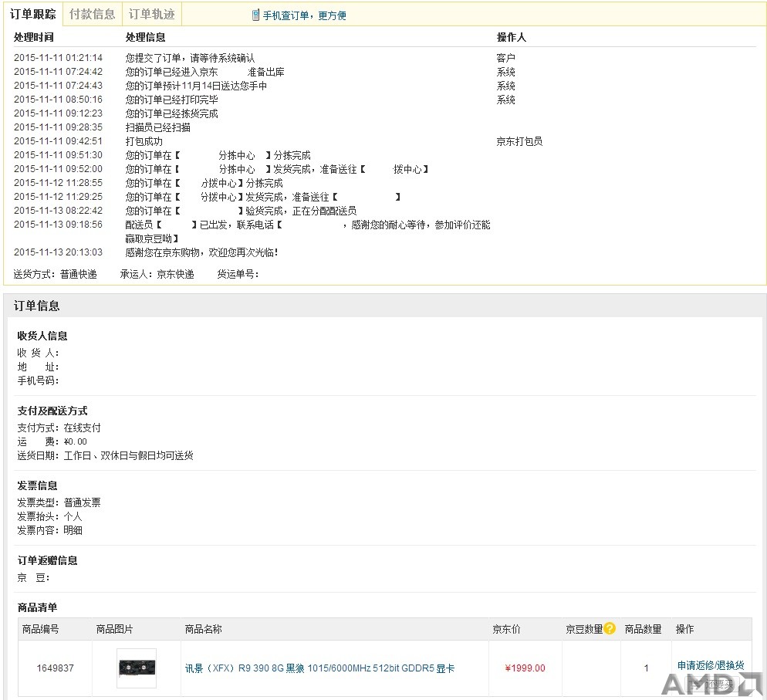Click the 京豆数量 question mark help icon
Viewport: 767px width, 700px height.
point(610,628)
